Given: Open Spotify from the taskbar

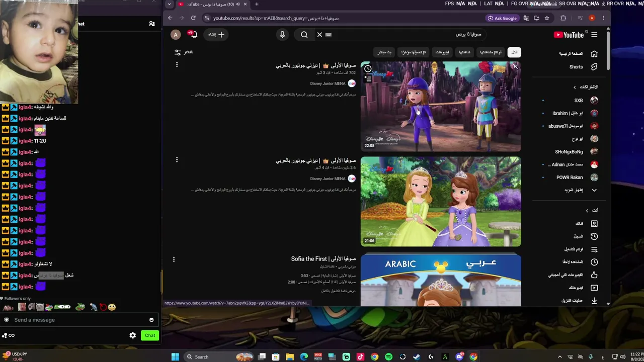Looking at the screenshot, I should point(388,357).
